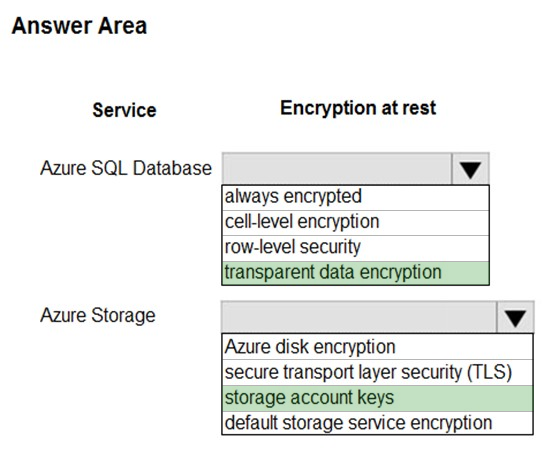Click the green highlighted storage keys row

tap(377, 398)
